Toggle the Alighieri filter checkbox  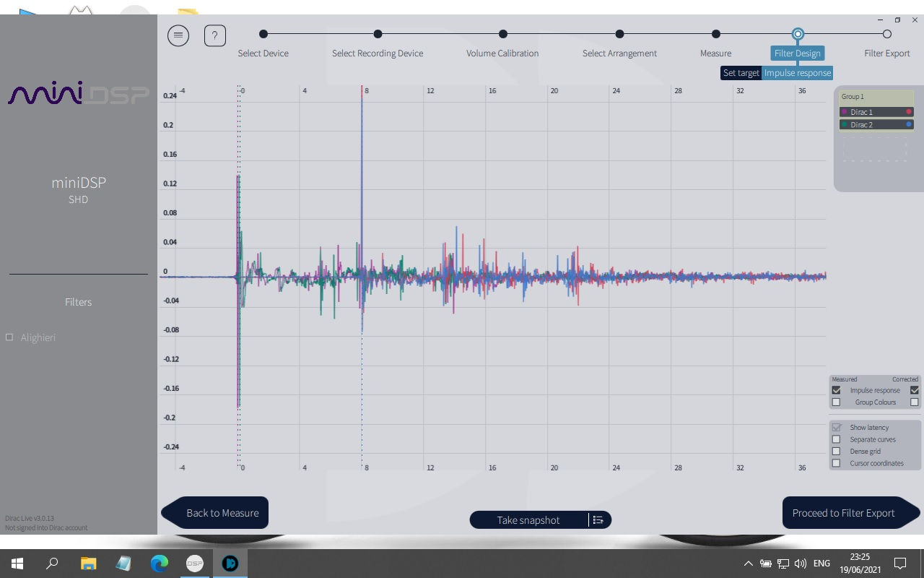pos(9,337)
